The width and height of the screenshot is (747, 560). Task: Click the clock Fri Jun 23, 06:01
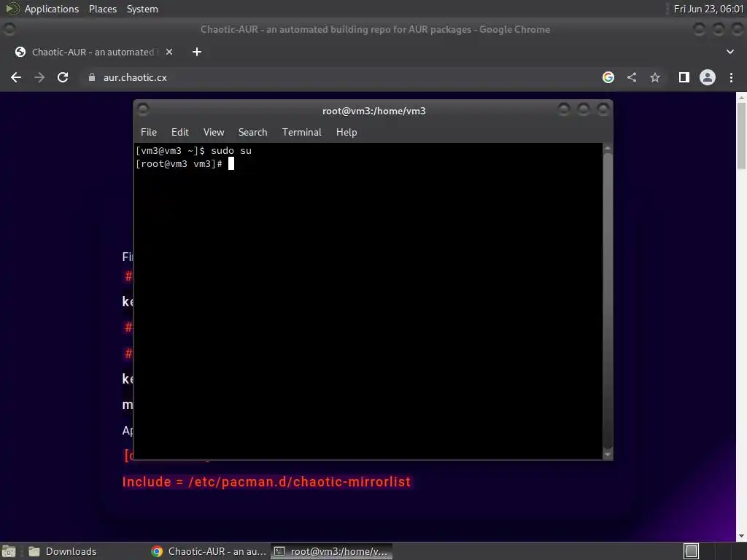pos(708,9)
